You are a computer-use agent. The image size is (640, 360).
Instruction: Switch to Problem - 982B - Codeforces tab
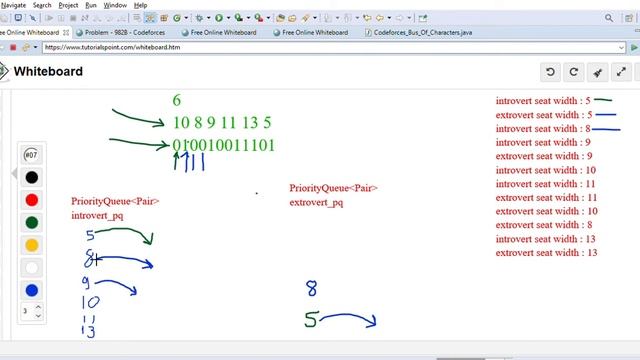[120, 32]
